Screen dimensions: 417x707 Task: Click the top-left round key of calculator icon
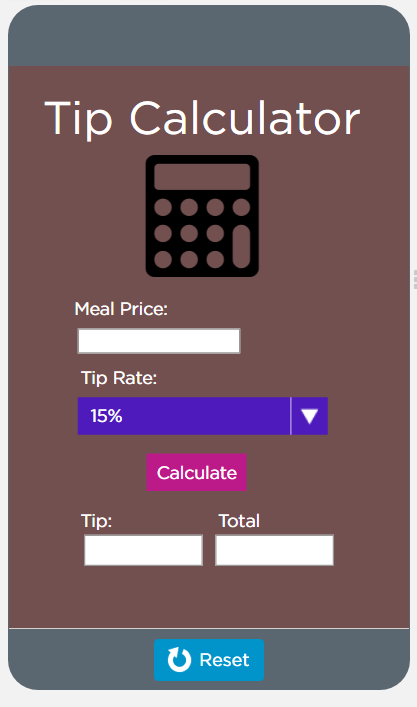163,207
